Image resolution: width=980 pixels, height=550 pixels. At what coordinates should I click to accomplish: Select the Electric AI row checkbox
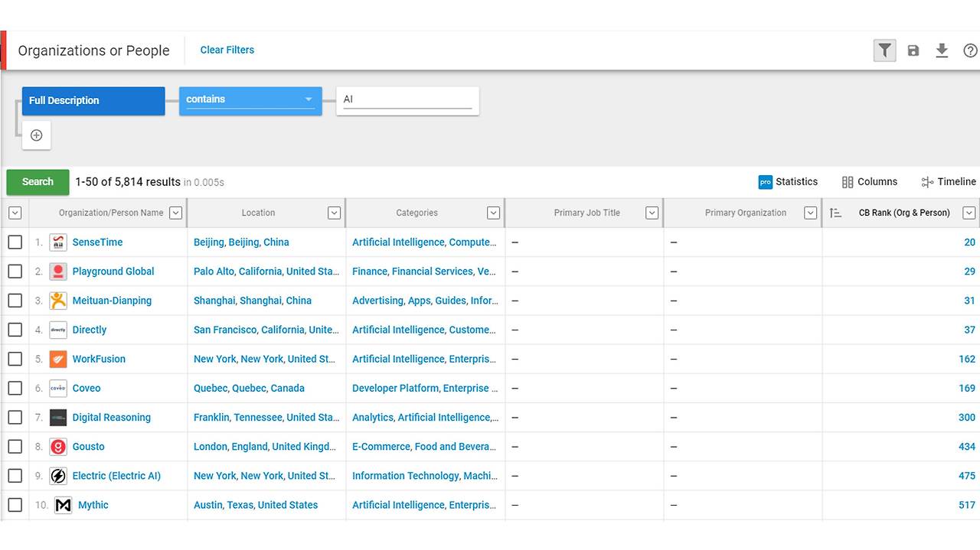pos(15,476)
